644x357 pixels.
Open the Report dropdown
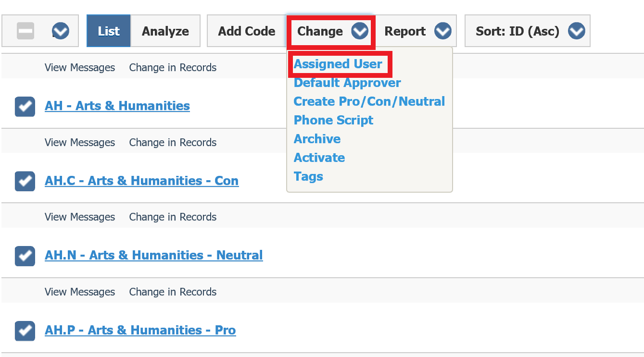coord(417,31)
